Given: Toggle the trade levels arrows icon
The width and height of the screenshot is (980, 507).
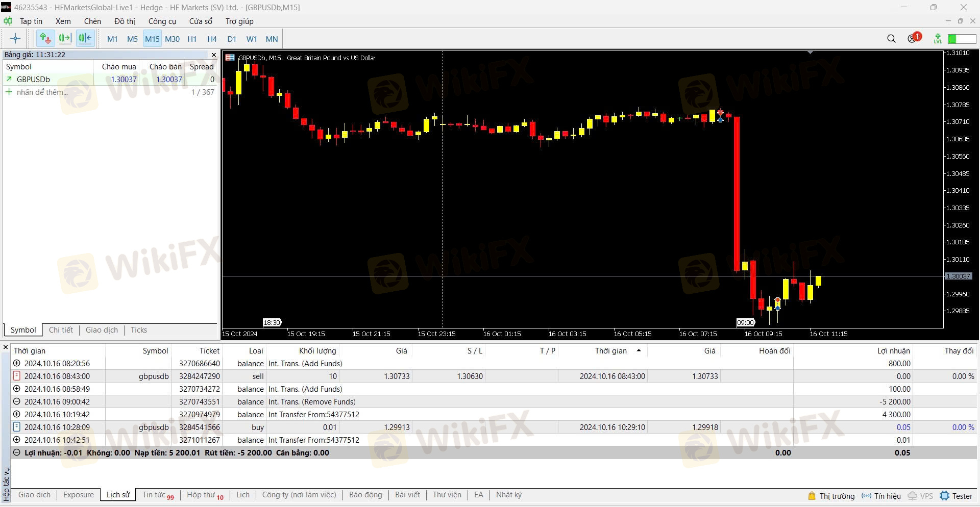Looking at the screenshot, I should (45, 38).
